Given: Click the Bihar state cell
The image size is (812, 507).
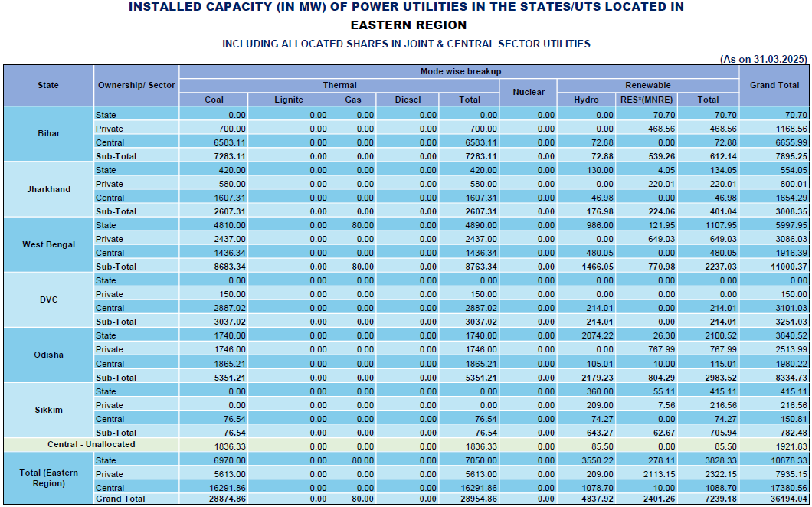Looking at the screenshot, I should (x=48, y=134).
